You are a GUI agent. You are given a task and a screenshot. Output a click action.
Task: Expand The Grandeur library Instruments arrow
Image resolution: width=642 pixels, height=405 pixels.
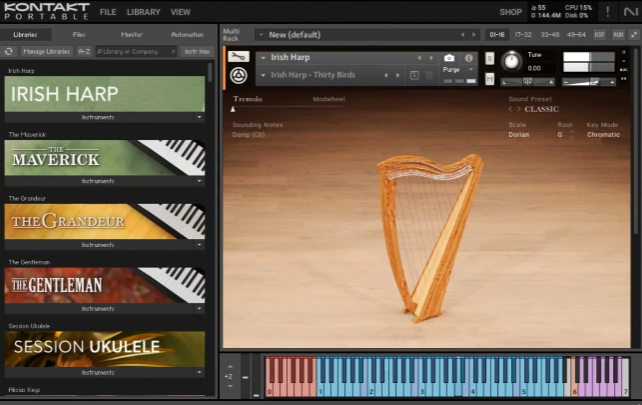click(x=199, y=245)
